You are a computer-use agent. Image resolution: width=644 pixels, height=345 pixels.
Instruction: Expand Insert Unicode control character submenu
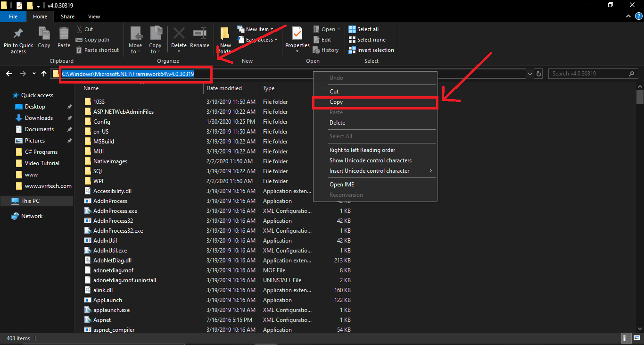click(430, 171)
